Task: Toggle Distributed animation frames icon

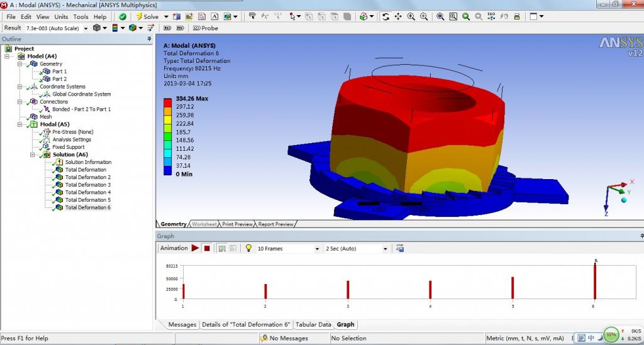Action: click(222, 248)
